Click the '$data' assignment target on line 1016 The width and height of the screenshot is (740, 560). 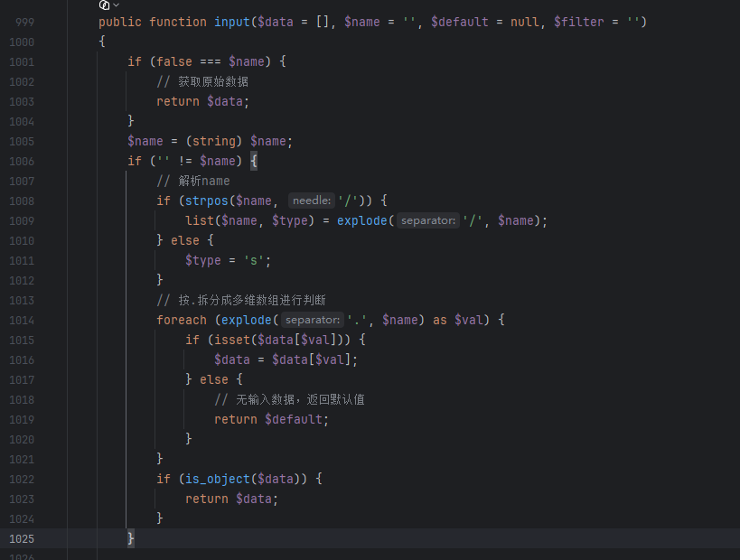click(x=231, y=359)
